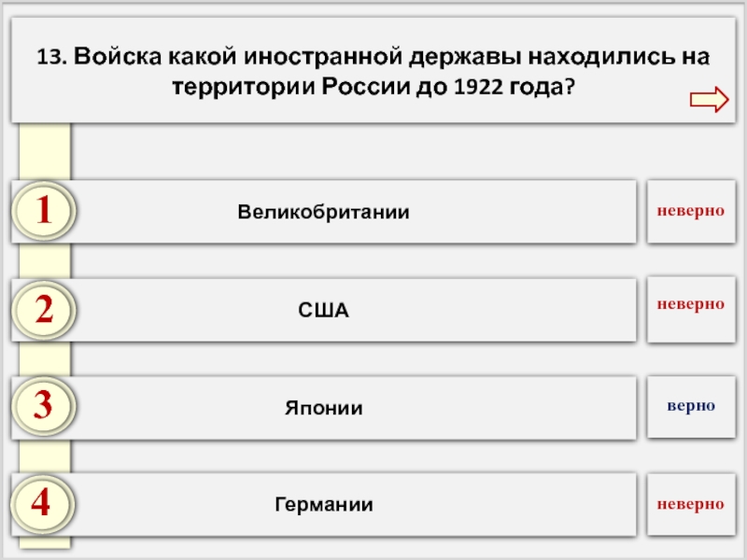Image resolution: width=747 pixels, height=560 pixels.
Task: Click the неверно box beside Германии
Action: [691, 504]
